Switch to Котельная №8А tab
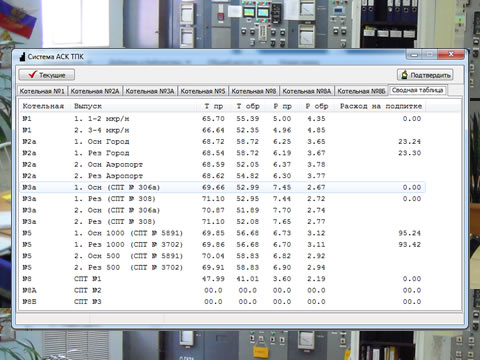 click(x=307, y=91)
